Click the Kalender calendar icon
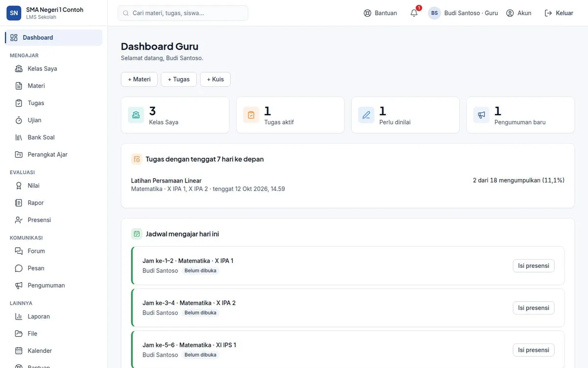Image resolution: width=588 pixels, height=368 pixels. tap(19, 351)
